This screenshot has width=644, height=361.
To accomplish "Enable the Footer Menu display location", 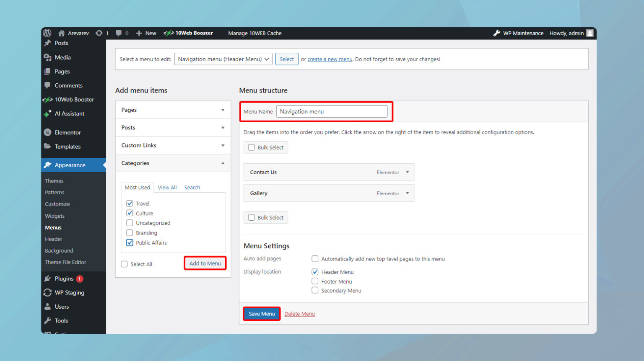I will click(315, 281).
